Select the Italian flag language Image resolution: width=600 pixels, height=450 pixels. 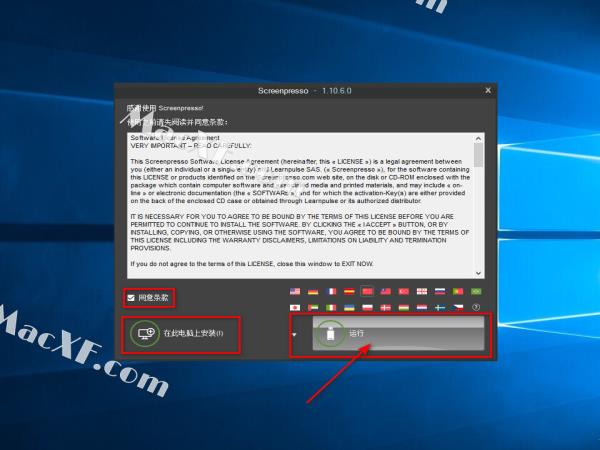click(x=331, y=308)
